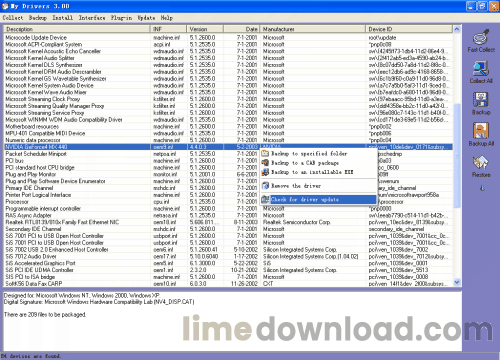
Task: Click the vertical scrollbar thumb
Action: pyautogui.click(x=457, y=155)
